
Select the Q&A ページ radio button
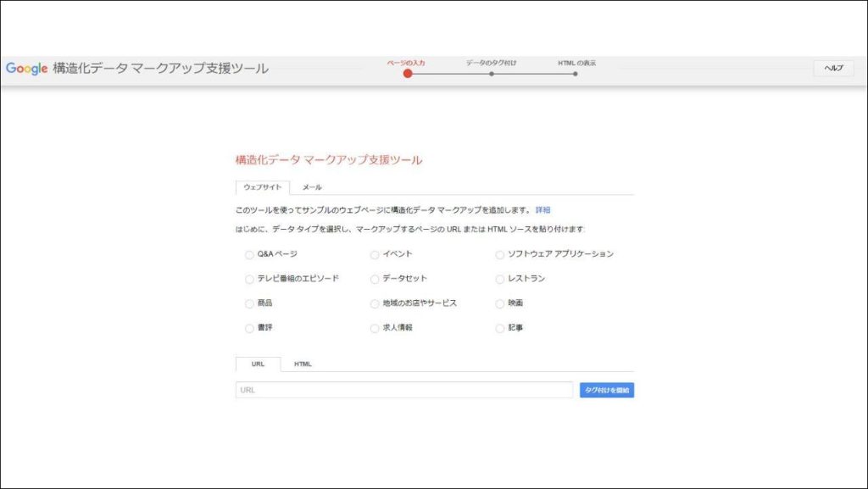click(249, 254)
